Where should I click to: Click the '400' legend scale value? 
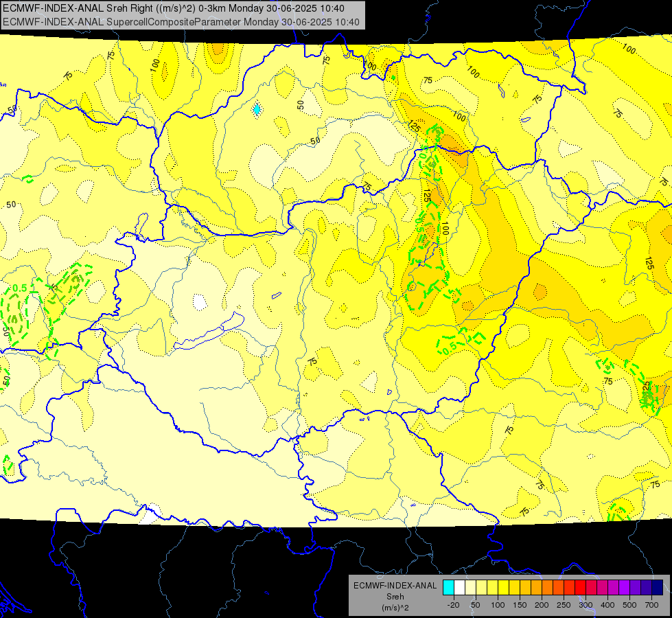click(x=607, y=605)
